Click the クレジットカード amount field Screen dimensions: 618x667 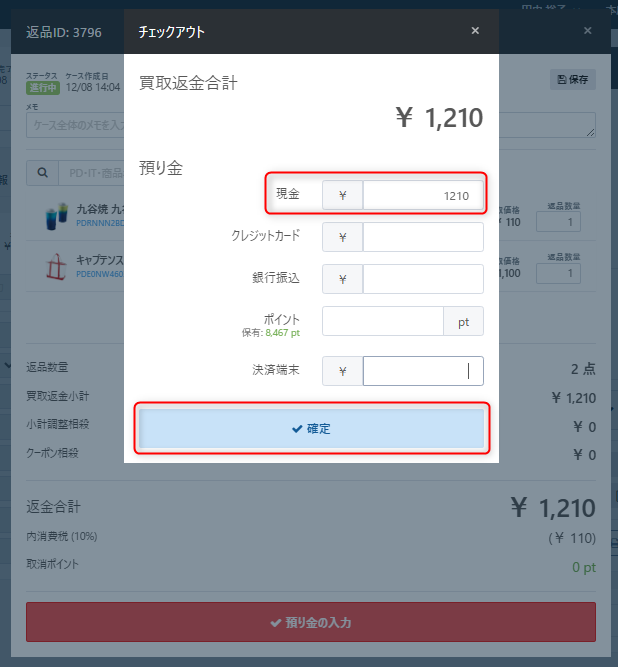point(423,237)
